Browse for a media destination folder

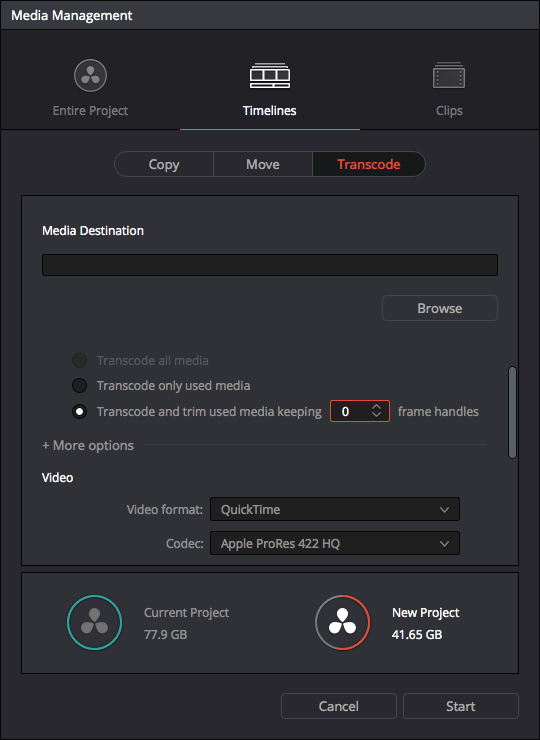click(x=440, y=308)
